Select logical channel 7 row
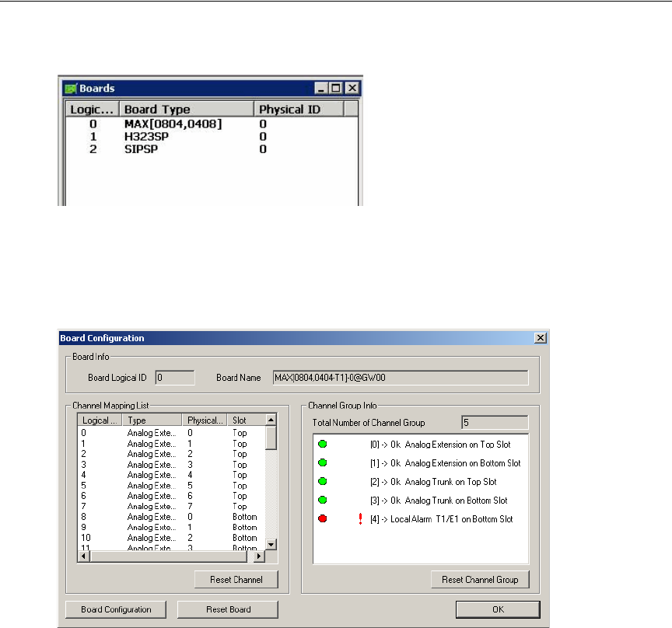672x628 pixels. point(171,506)
